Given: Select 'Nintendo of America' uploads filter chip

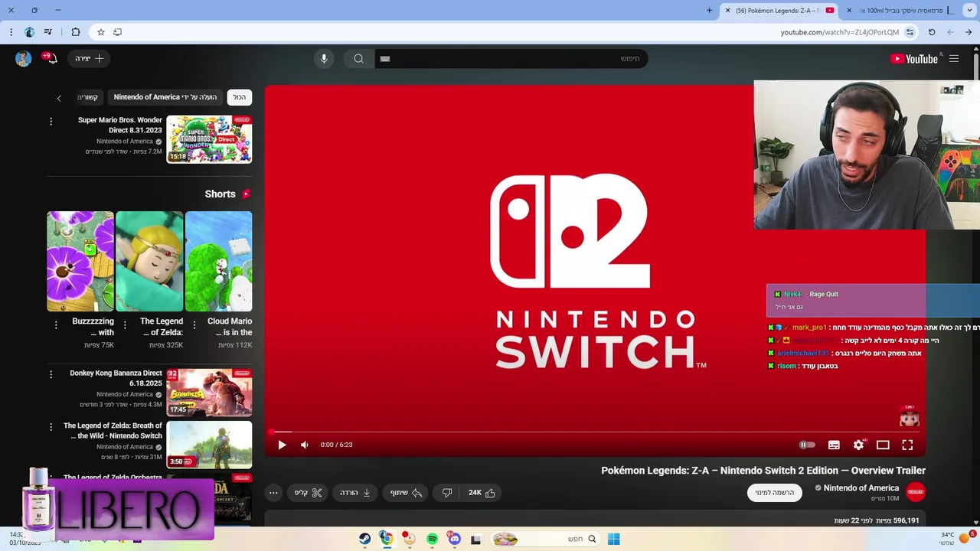Looking at the screenshot, I should point(165,97).
